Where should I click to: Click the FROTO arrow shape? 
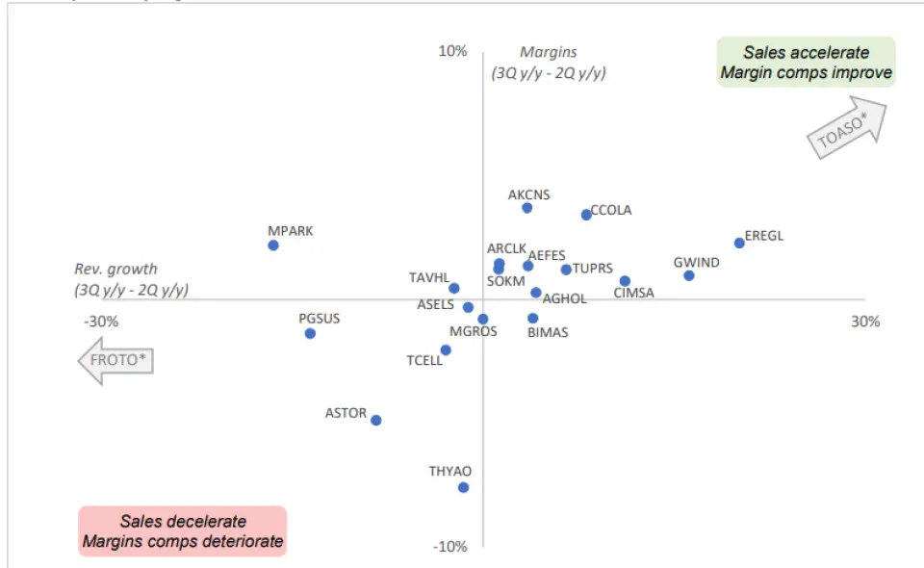(115, 361)
